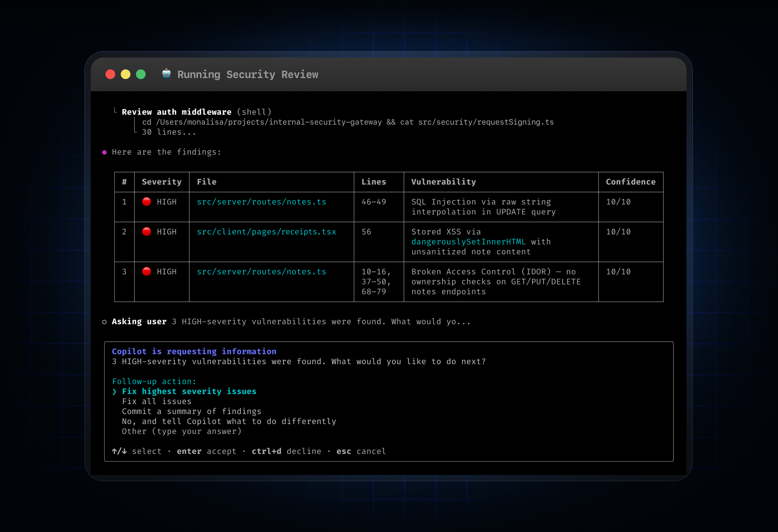The image size is (778, 532).
Task: Click the question '3 HIGH-severity vulnerabilities were found' in prompt box
Action: (x=299, y=362)
